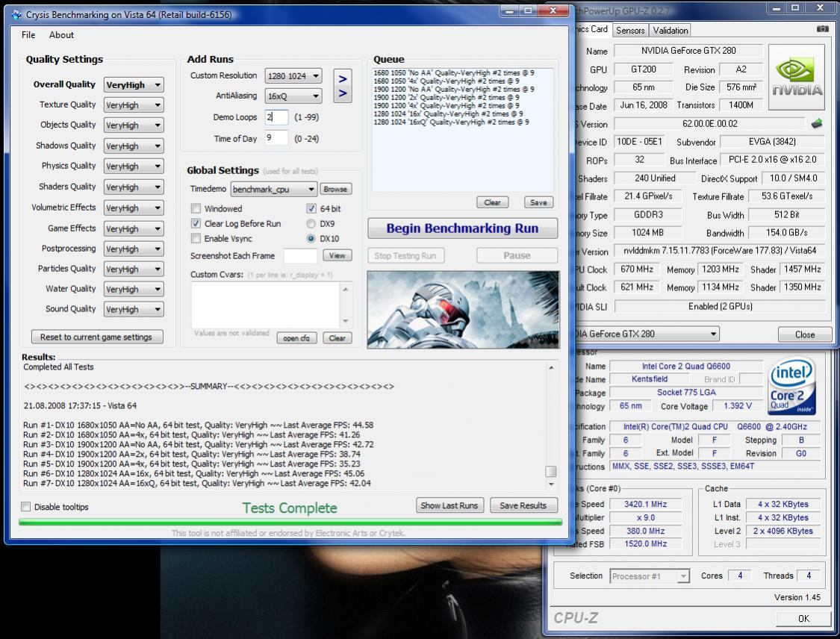
Task: Click 'Run #6' result line in Results
Action: [193, 473]
